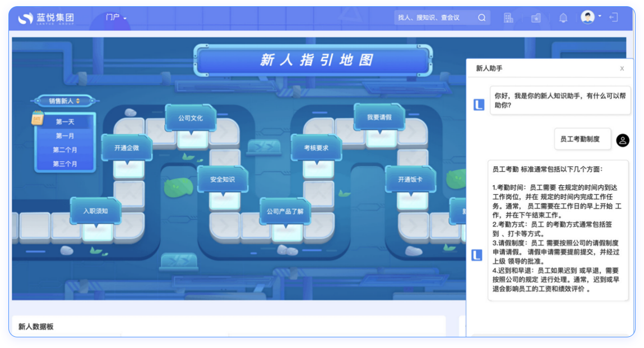
Task: Select 第一天 in the timeline list
Action: [65, 122]
